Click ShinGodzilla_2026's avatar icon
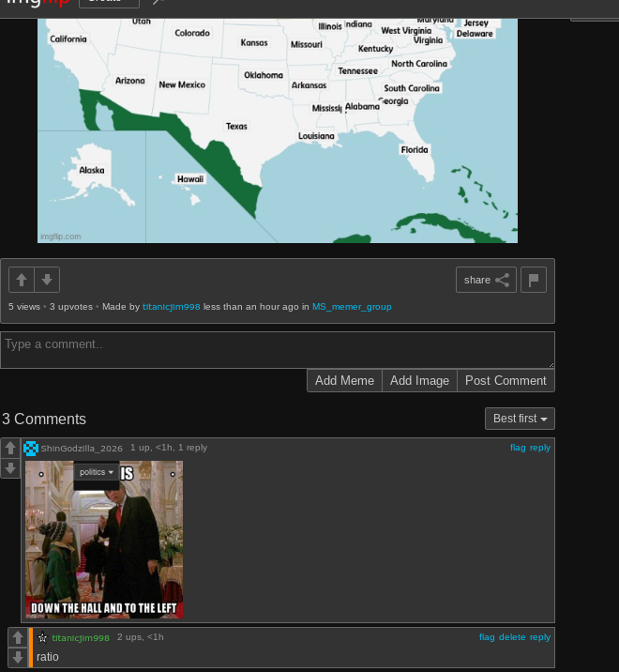Image resolution: width=619 pixels, height=672 pixels. tap(31, 449)
